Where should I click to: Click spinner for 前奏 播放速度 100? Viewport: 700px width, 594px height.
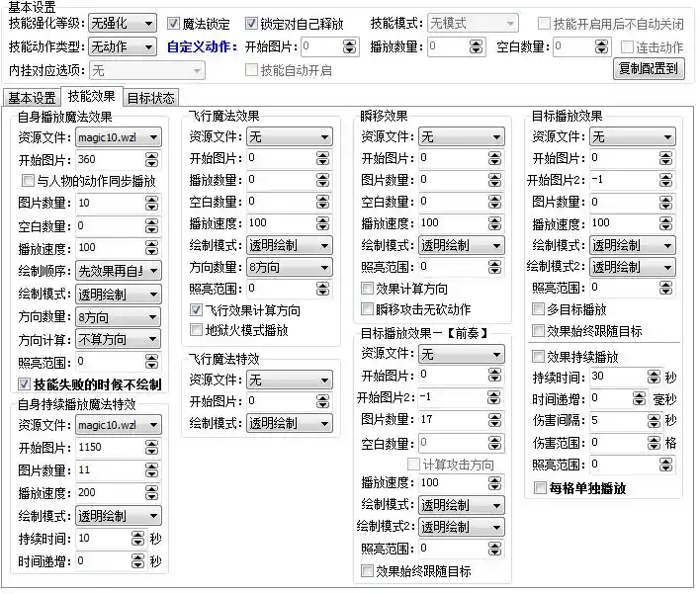pos(494,483)
